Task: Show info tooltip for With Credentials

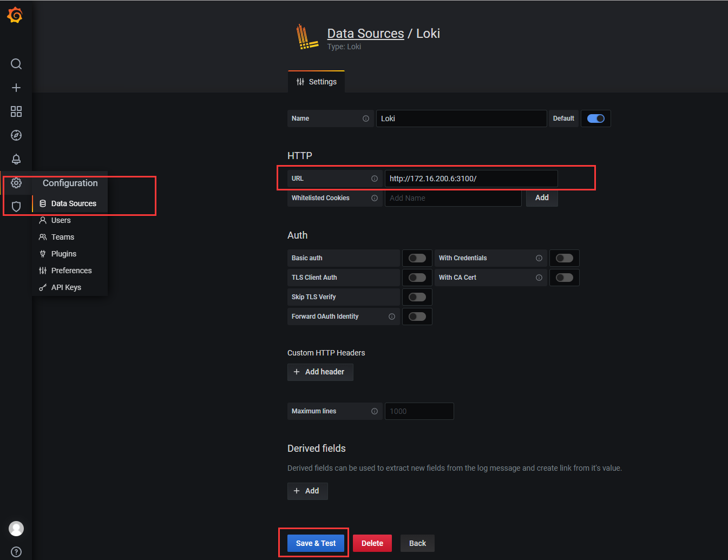Action: [539, 258]
